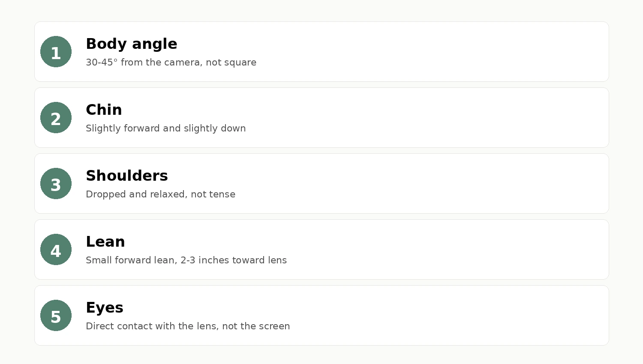Click the green number 4 badge
Image resolution: width=643 pixels, height=364 pixels.
(56, 250)
